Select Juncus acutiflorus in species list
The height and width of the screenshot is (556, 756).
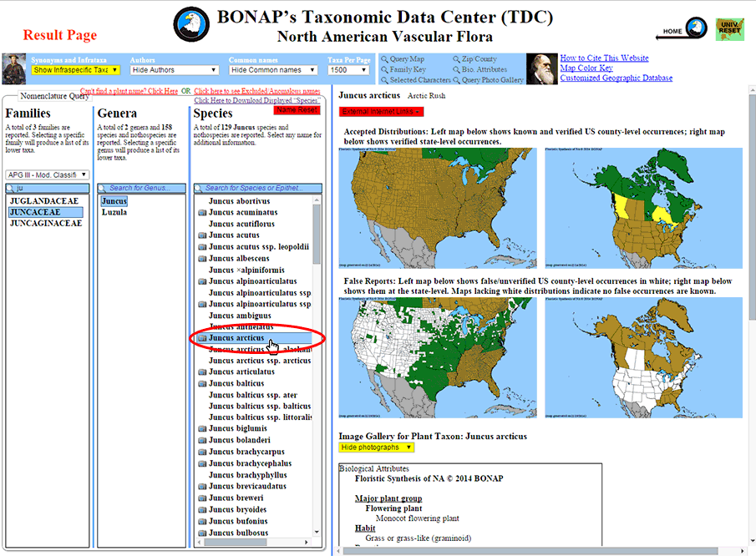coord(241,224)
